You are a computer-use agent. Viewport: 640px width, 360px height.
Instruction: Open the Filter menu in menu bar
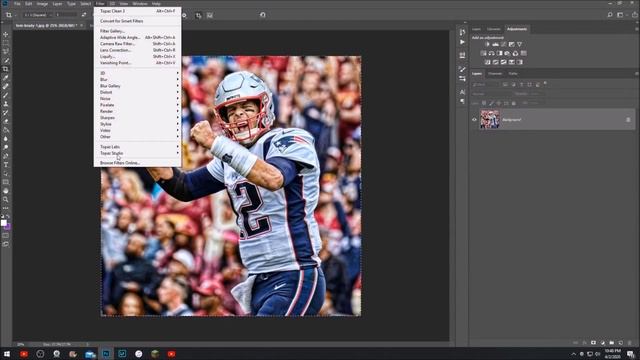100,4
